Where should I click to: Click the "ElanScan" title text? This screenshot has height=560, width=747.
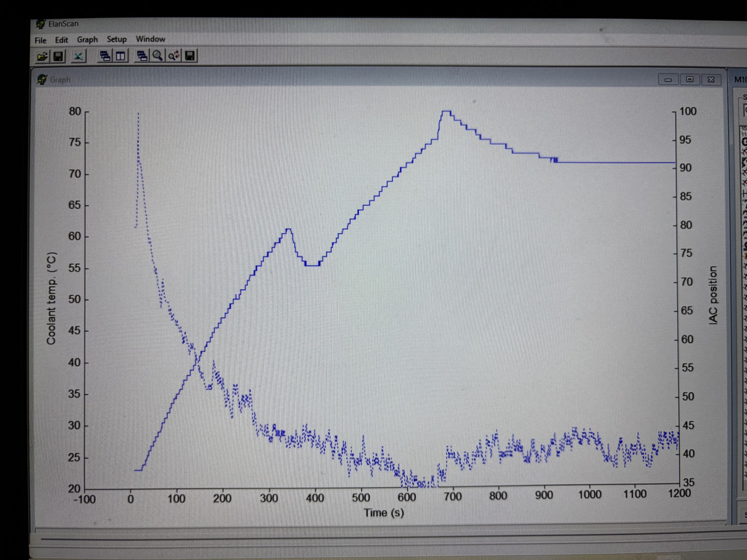click(64, 23)
